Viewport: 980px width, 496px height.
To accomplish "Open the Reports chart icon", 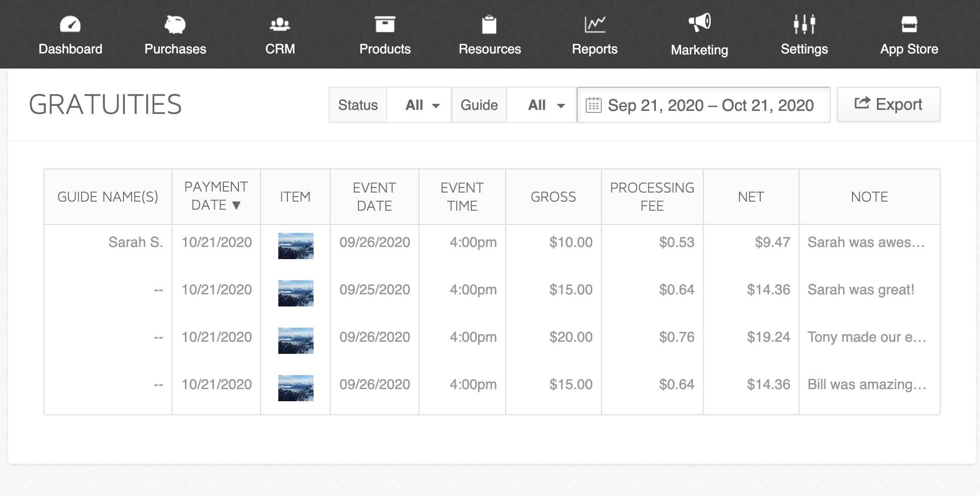I will coord(595,24).
